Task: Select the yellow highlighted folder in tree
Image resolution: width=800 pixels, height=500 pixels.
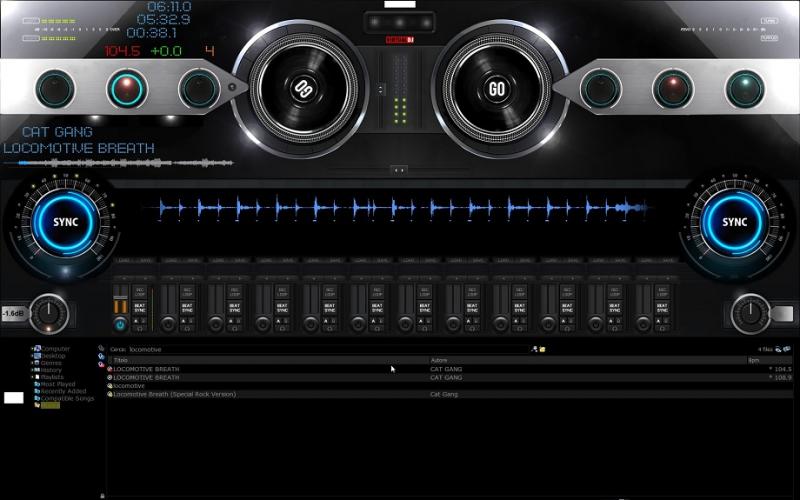Action: [x=49, y=405]
